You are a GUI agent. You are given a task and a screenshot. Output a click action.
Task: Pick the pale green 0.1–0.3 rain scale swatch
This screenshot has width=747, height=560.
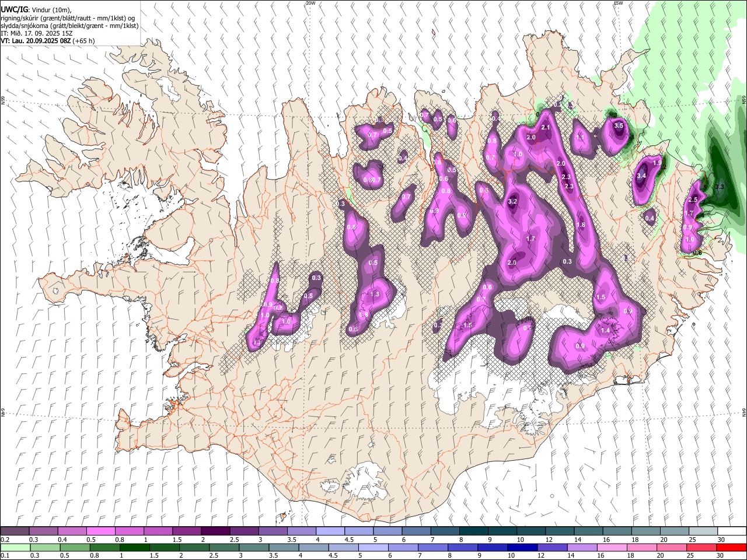[x=15, y=547]
